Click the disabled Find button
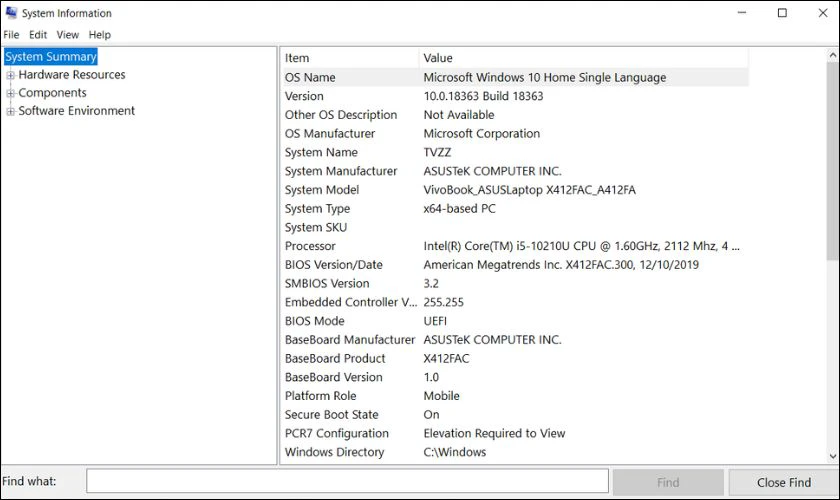Viewport: 840px width, 500px height. point(668,482)
